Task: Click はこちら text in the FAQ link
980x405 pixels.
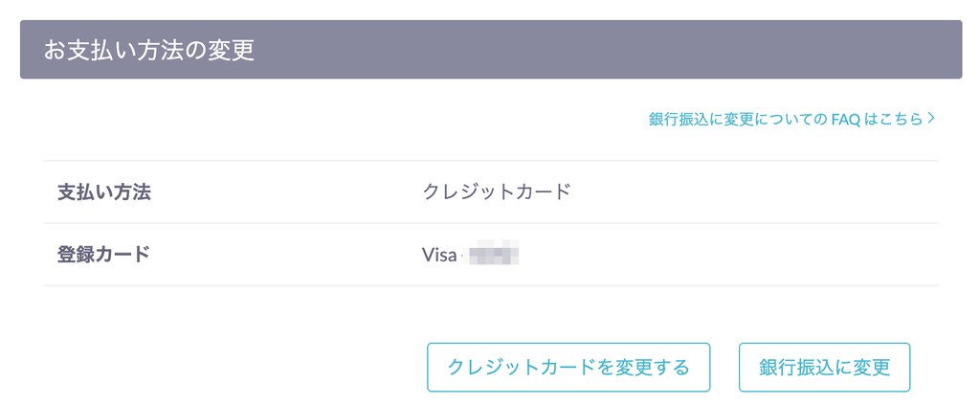Action: click(894, 120)
